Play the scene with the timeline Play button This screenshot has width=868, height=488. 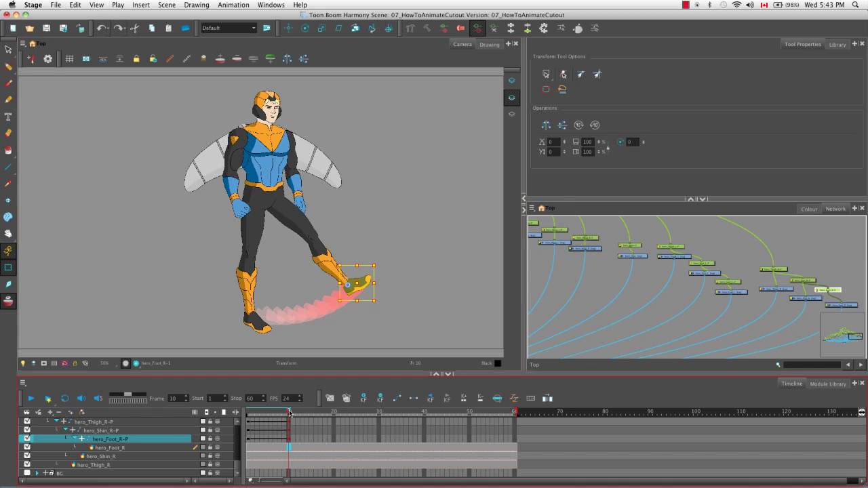[31, 399]
